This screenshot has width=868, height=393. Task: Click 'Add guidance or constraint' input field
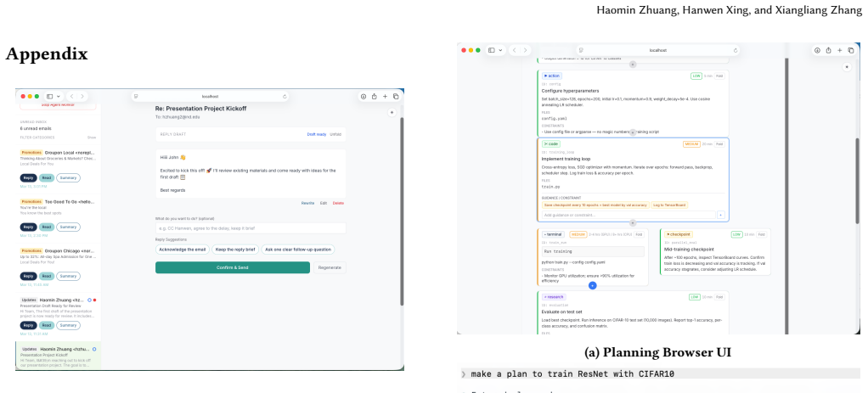click(x=628, y=215)
